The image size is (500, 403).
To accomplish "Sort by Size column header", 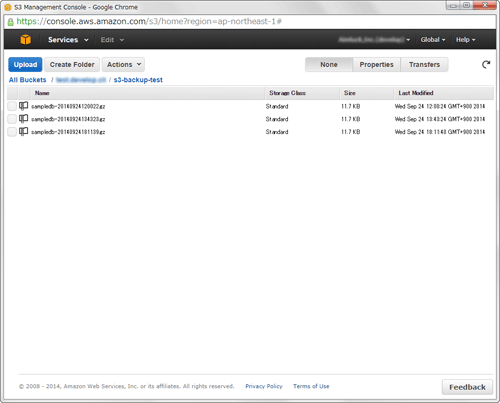I will click(x=367, y=93).
